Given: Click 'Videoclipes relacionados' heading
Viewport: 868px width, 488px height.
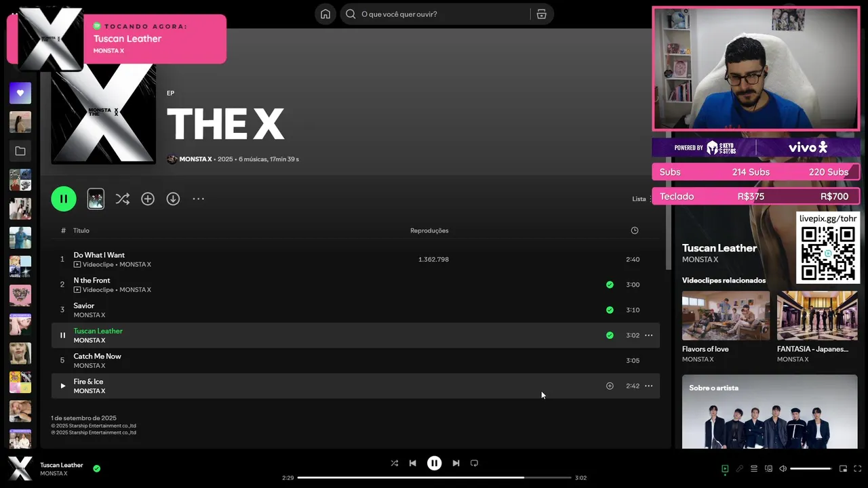Looking at the screenshot, I should [x=724, y=281].
